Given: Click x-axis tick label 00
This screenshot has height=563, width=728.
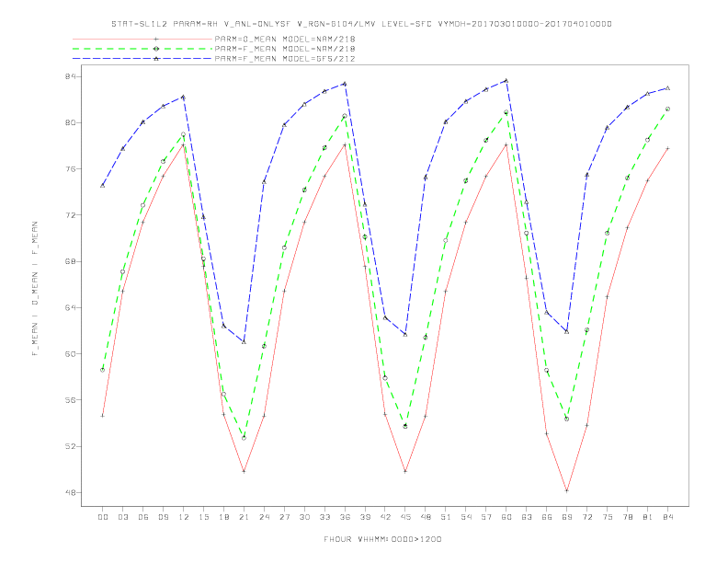Looking at the screenshot, I should pyautogui.click(x=103, y=517).
